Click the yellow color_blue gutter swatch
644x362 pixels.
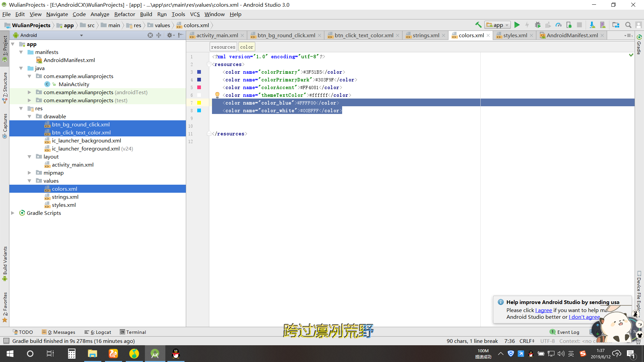(199, 103)
